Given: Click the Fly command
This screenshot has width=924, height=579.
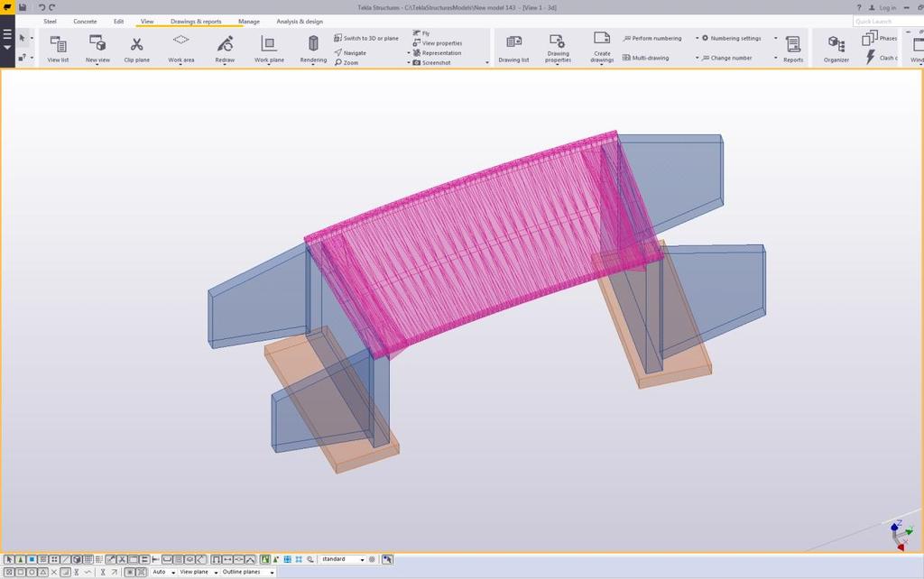Looking at the screenshot, I should tap(420, 33).
